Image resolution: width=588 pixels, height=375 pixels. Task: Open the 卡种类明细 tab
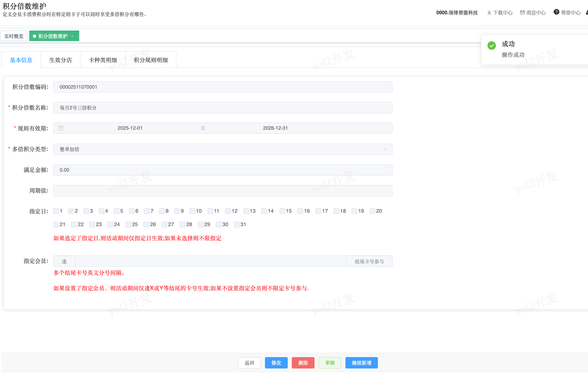coord(103,60)
